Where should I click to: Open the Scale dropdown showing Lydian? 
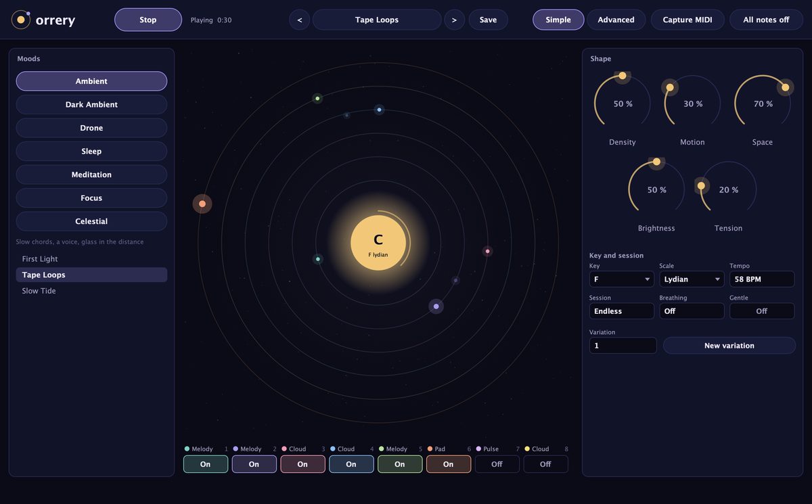(692, 279)
